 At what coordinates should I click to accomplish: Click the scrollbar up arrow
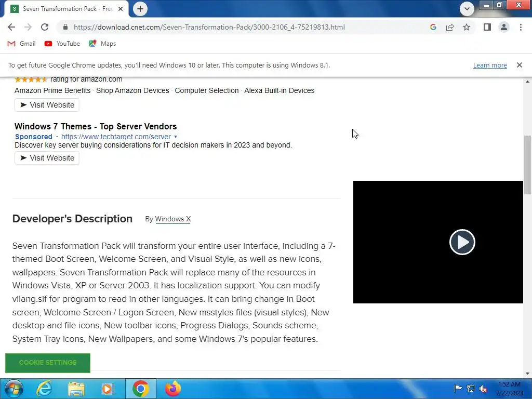tap(527, 82)
